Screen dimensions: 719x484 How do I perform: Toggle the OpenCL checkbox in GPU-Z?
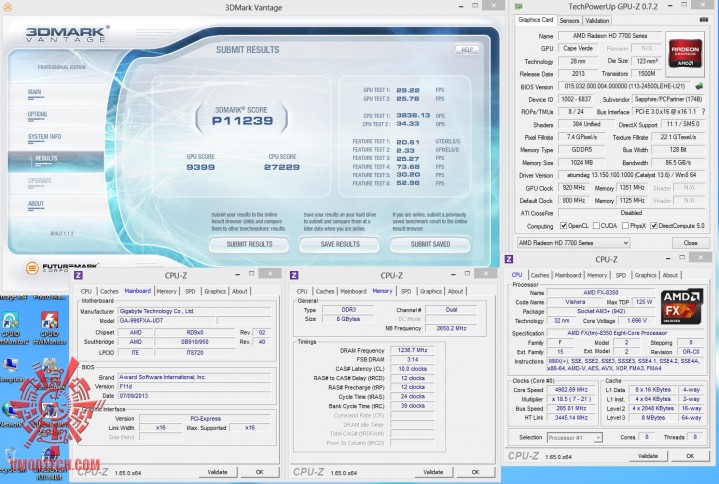pos(564,226)
